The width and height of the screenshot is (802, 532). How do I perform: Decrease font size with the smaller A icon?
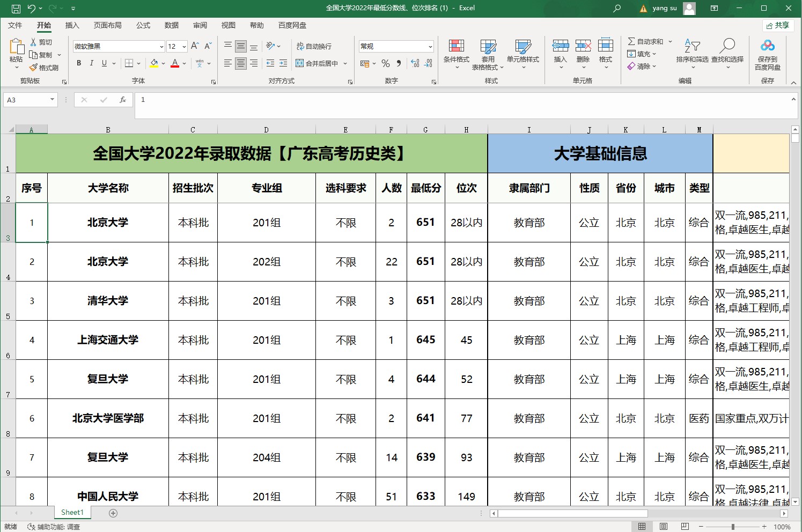(x=208, y=46)
